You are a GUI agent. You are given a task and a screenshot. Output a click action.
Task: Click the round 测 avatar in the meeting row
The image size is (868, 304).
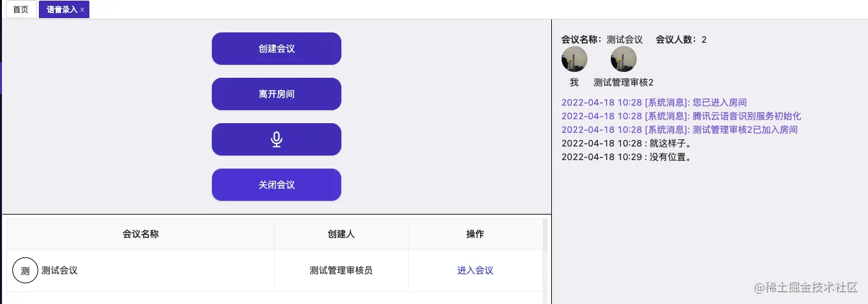point(25,270)
